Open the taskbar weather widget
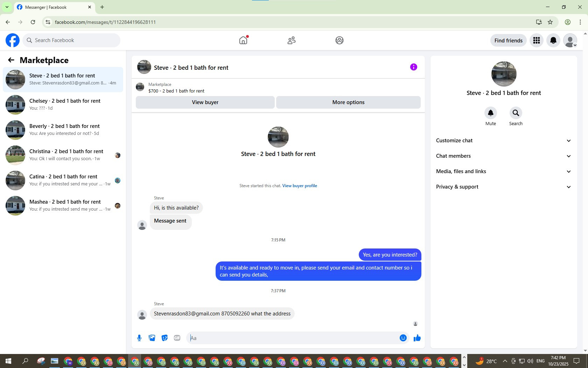This screenshot has width=588, height=368. [x=486, y=361]
